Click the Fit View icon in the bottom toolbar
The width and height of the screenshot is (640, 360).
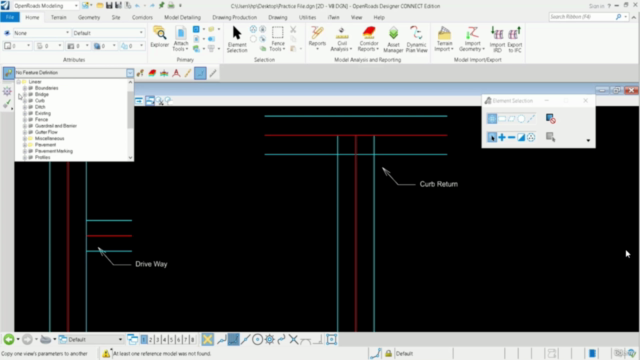pyautogui.click(x=331, y=339)
